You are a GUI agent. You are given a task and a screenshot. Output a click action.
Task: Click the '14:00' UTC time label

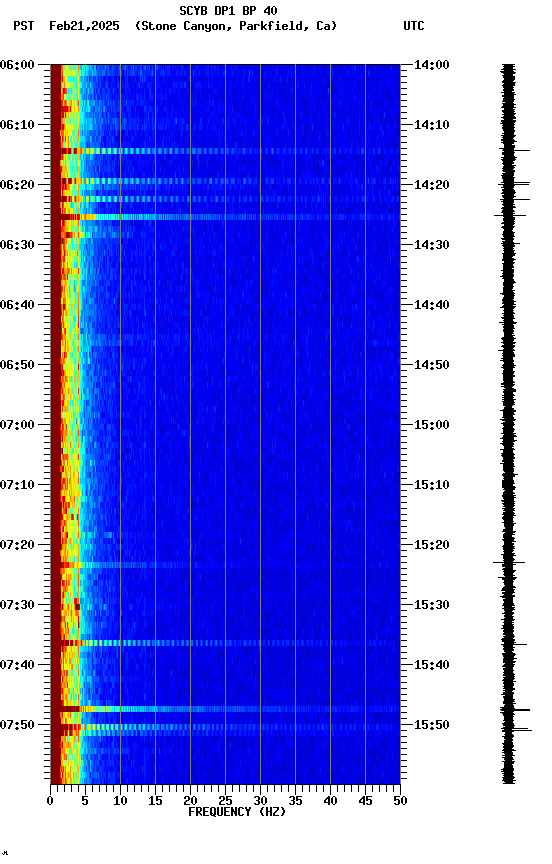[x=432, y=65]
